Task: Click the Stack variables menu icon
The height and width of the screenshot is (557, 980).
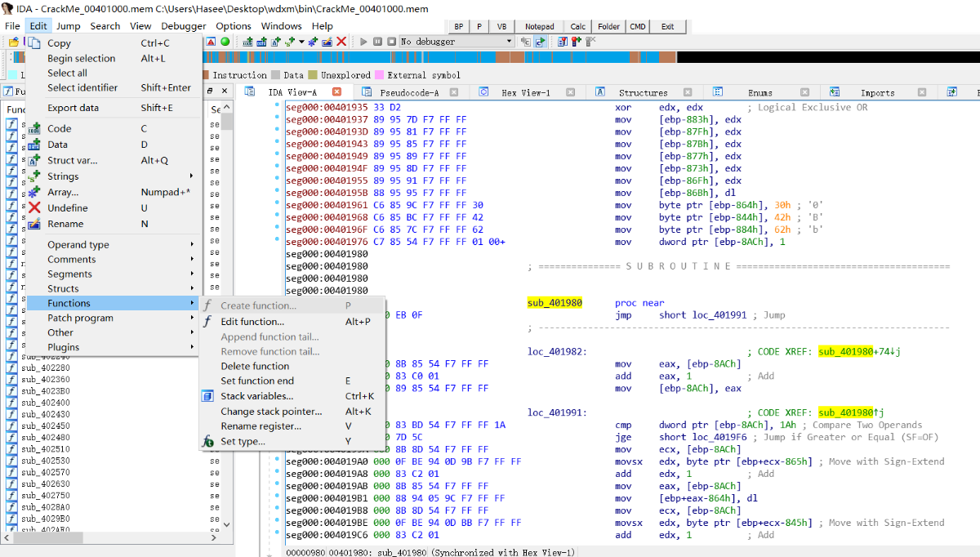Action: 208,396
